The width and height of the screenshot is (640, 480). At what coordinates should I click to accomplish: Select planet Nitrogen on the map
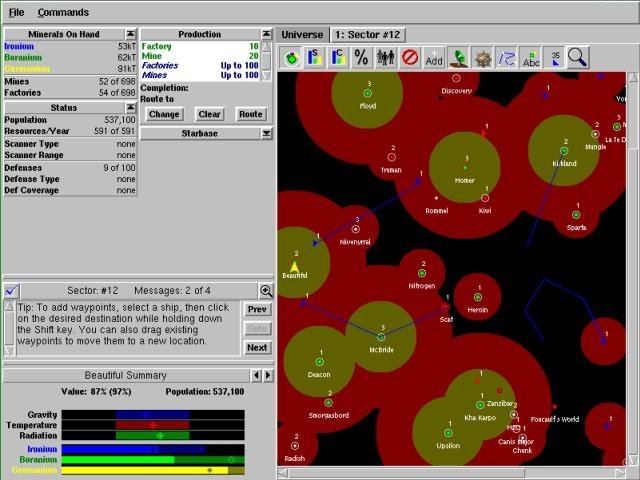pos(422,273)
